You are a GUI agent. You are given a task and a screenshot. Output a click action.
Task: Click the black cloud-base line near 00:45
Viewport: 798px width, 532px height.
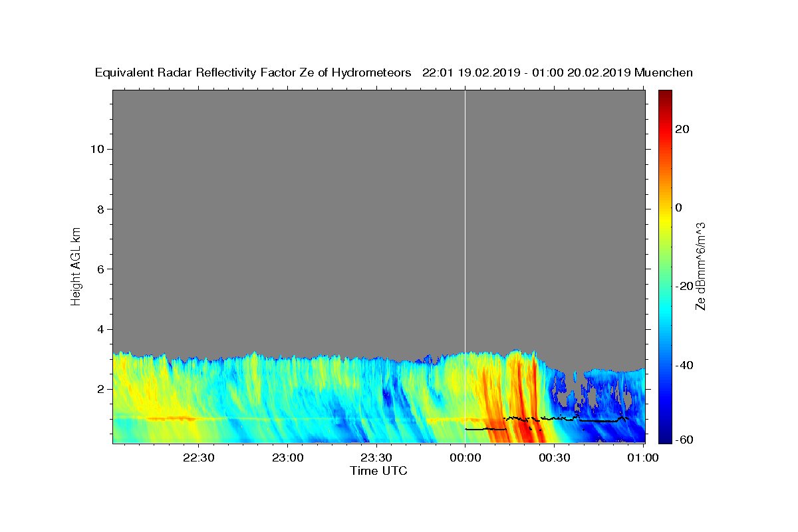598,421
